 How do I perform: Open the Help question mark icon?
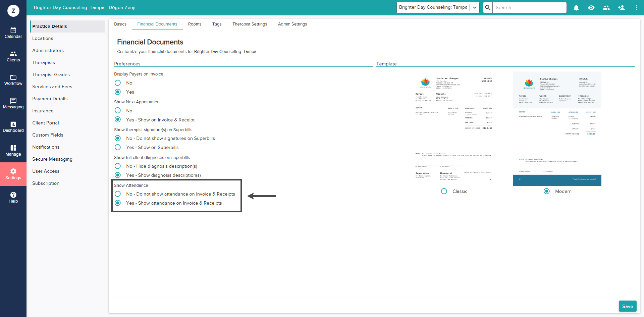[13, 198]
